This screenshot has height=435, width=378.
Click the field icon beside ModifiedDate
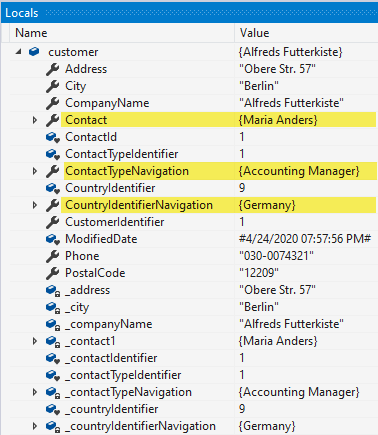pyautogui.click(x=53, y=239)
